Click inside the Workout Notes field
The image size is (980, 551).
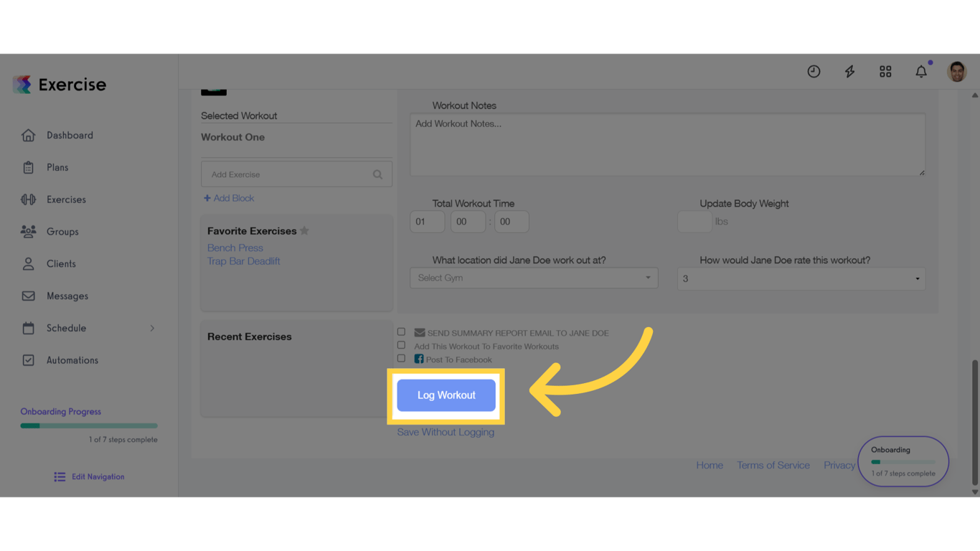pyautogui.click(x=666, y=143)
